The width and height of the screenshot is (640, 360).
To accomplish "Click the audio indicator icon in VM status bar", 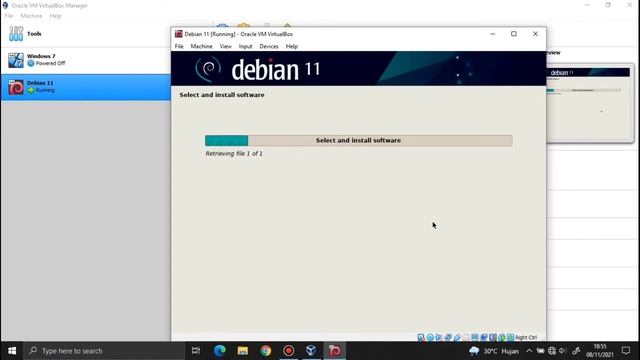I will tap(439, 338).
